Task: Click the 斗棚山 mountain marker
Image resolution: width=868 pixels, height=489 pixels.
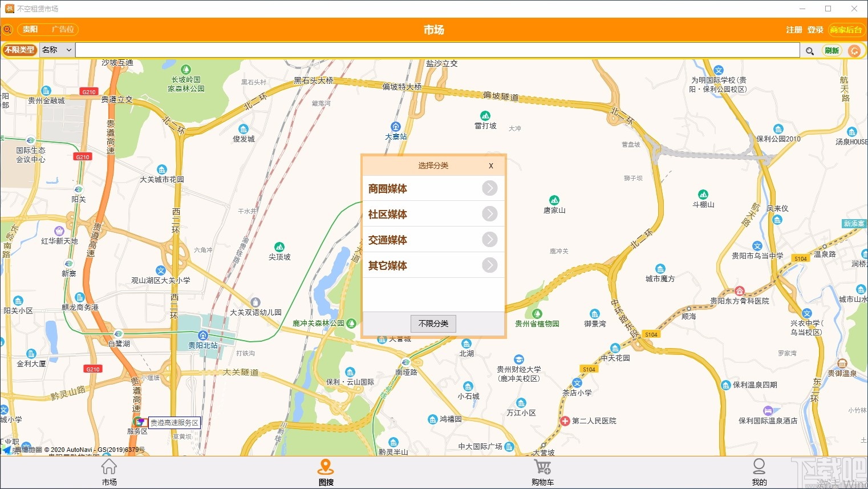Action: (x=703, y=195)
